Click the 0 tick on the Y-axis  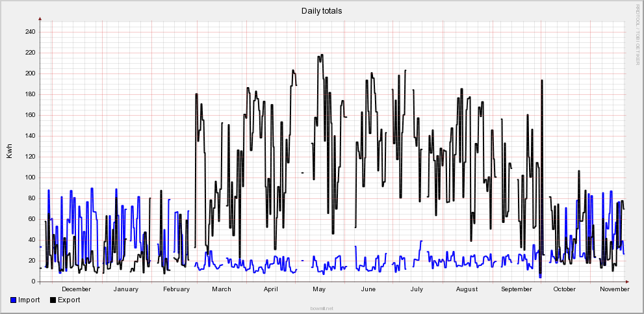coord(33,281)
